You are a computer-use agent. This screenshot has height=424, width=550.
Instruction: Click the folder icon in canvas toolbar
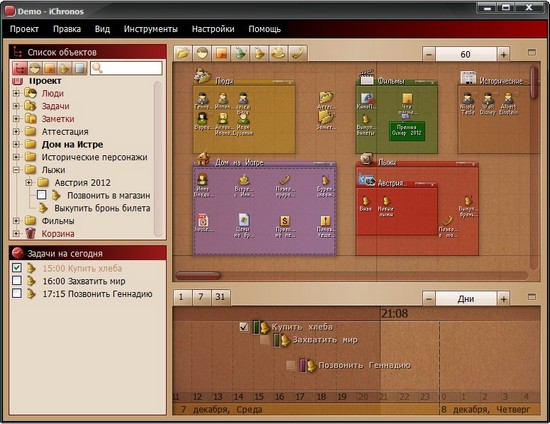tap(183, 54)
